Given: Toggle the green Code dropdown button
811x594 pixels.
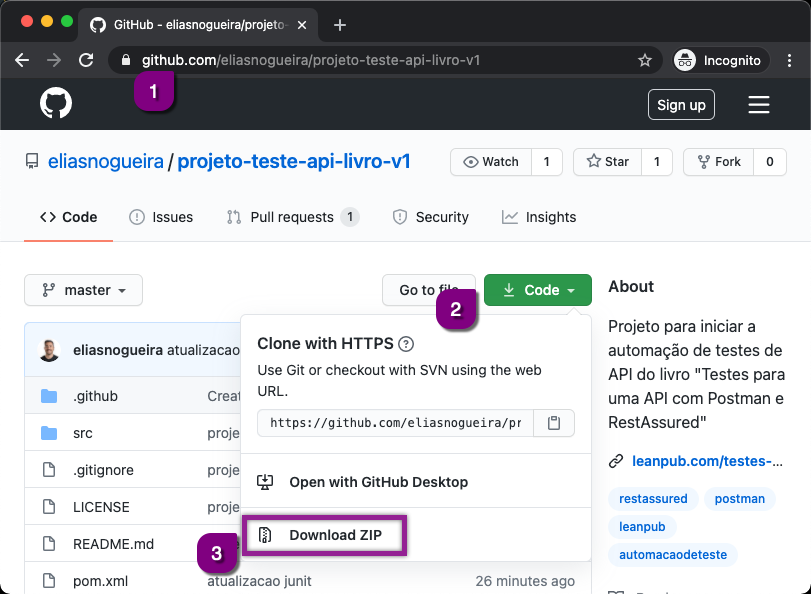Looking at the screenshot, I should (538, 290).
